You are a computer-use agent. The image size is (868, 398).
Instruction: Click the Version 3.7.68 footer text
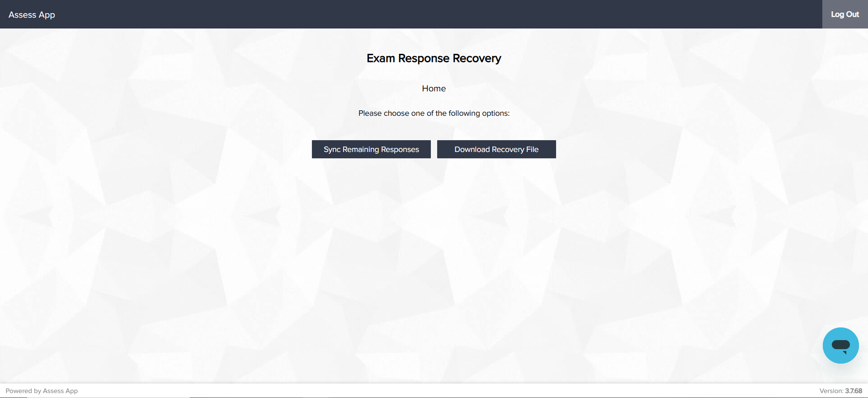click(841, 391)
